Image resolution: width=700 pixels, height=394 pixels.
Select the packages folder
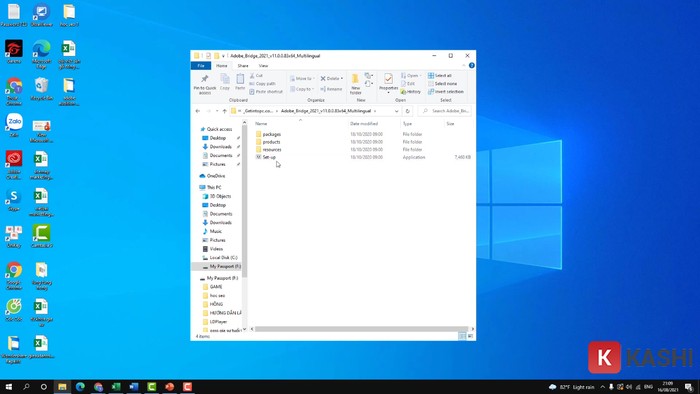[268, 134]
